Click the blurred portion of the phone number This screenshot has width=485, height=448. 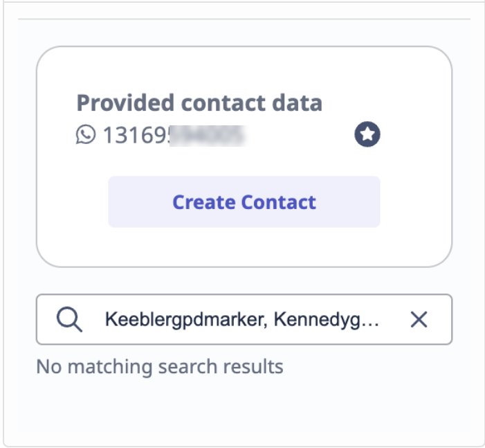pos(208,136)
